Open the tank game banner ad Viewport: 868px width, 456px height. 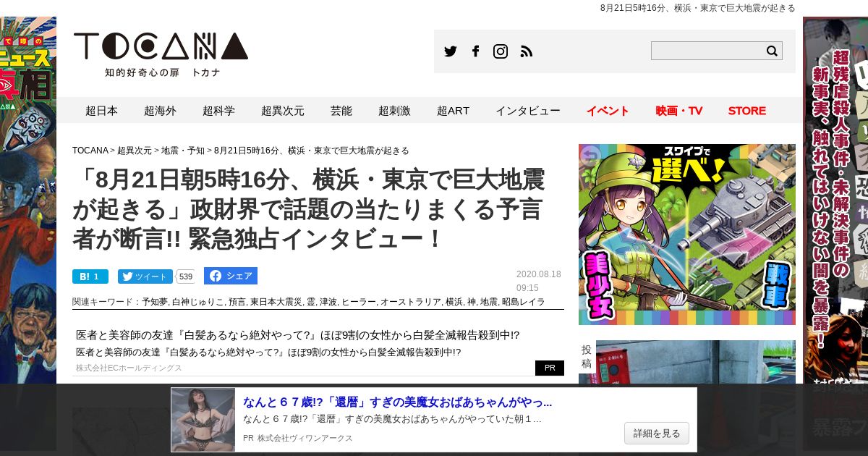[x=687, y=235]
